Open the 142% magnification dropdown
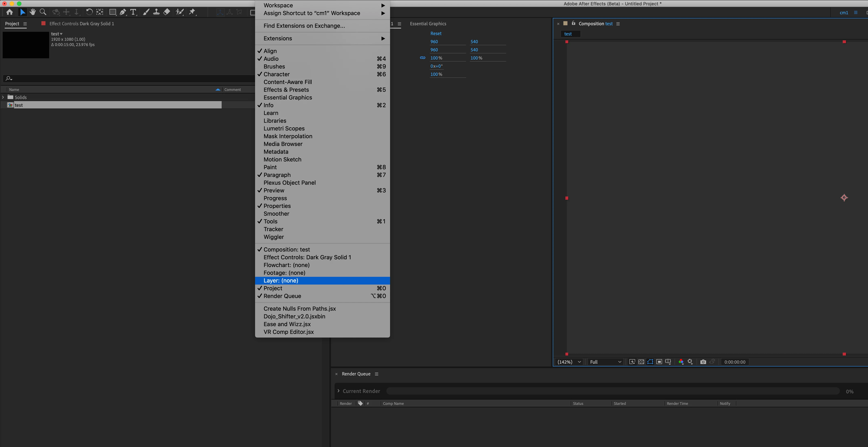 (x=569, y=362)
